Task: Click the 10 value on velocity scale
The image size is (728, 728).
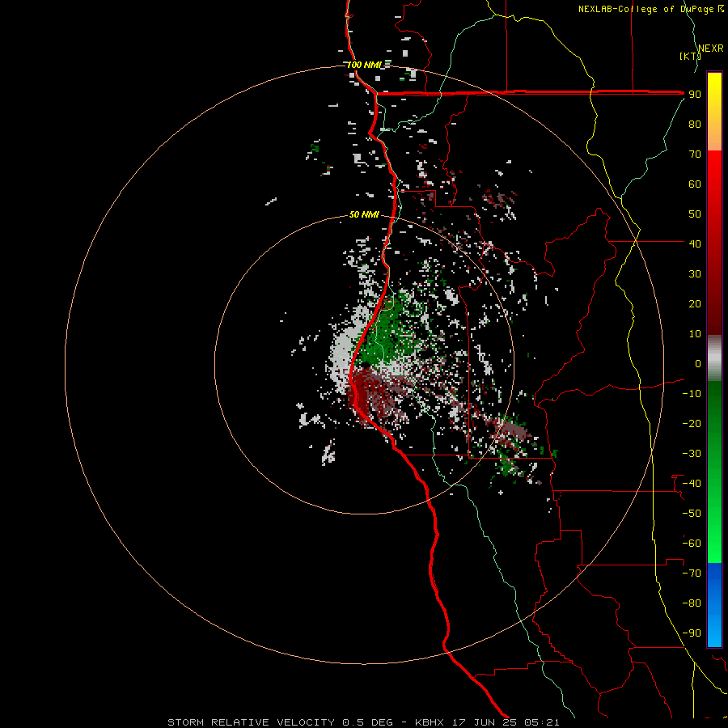Action: tap(695, 334)
